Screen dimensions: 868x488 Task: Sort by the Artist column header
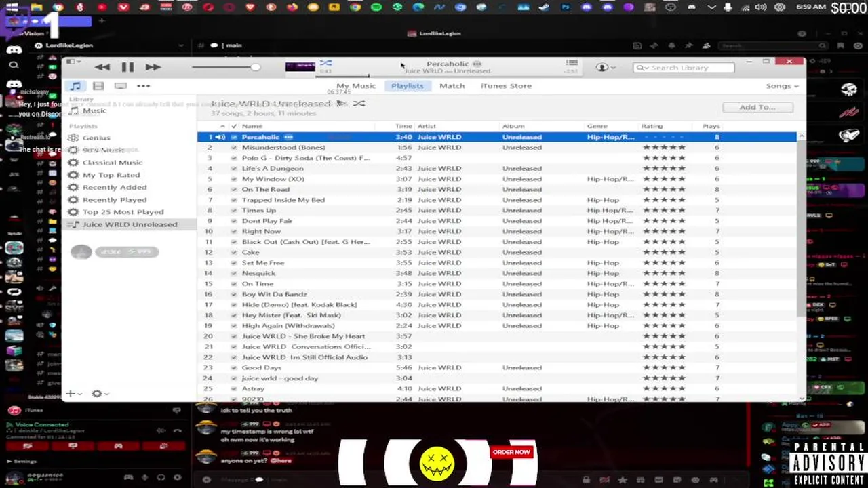tap(427, 126)
